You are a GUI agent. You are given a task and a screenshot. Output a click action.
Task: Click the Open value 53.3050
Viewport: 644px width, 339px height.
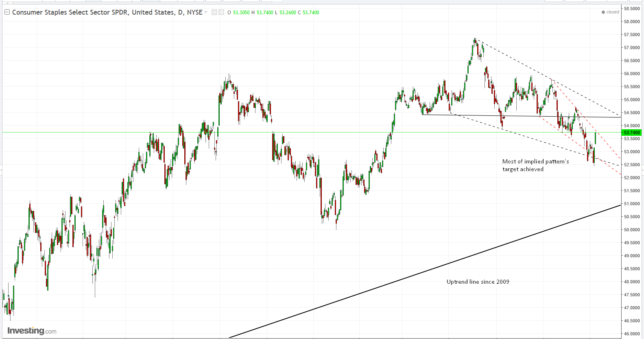pos(241,13)
